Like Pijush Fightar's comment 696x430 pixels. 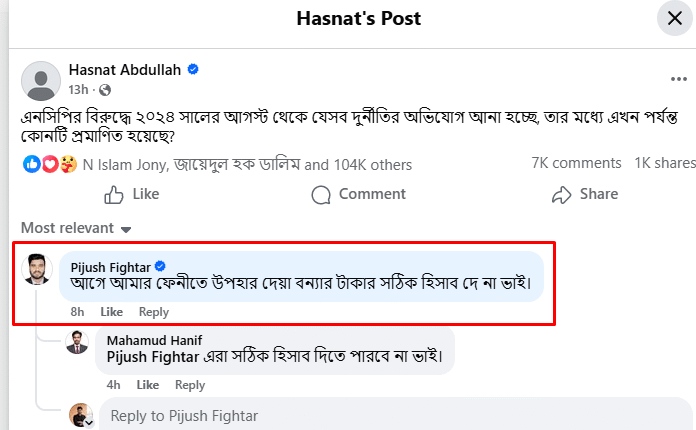pos(111,312)
